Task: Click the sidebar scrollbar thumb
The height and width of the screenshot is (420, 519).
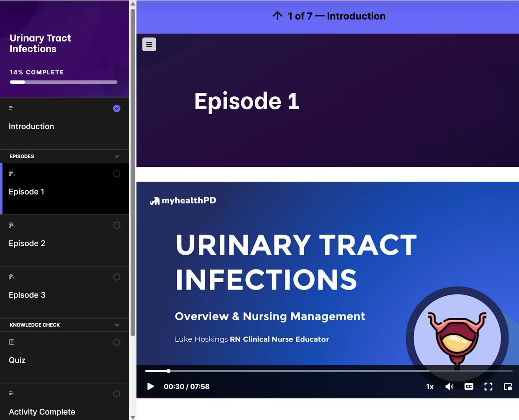Action: 133,172
